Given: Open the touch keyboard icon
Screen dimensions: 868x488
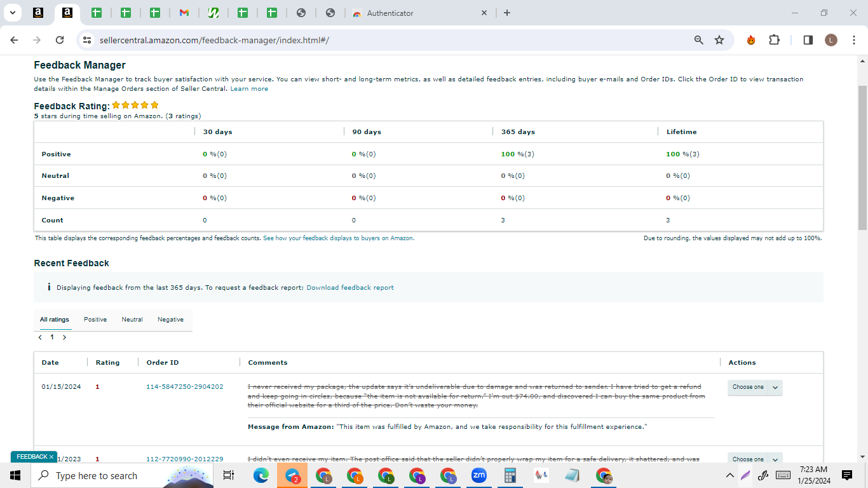Looking at the screenshot, I should coord(783,475).
